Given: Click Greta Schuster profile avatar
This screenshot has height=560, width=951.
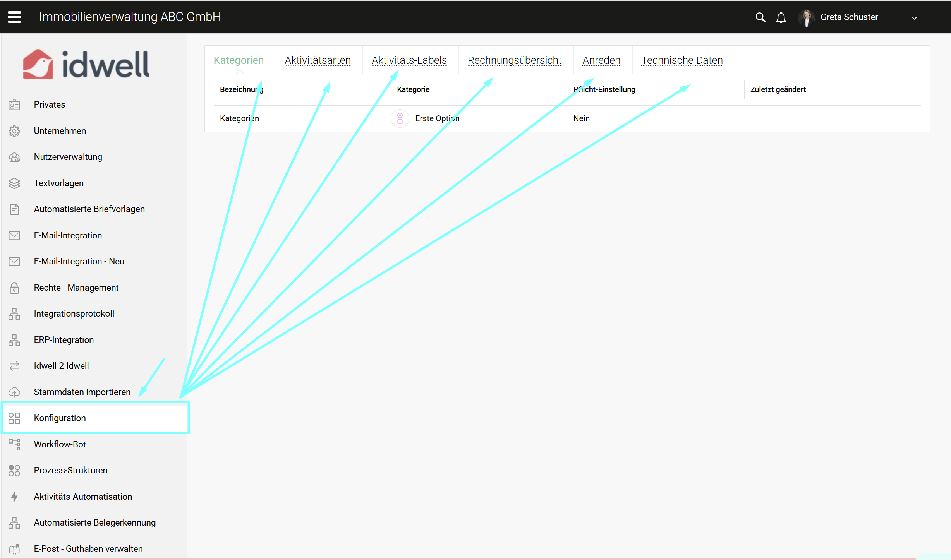Looking at the screenshot, I should tap(807, 17).
